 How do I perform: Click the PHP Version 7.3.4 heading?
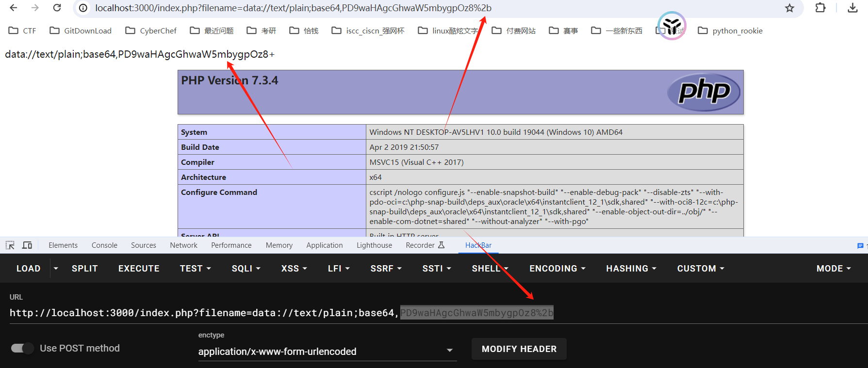[x=229, y=80]
